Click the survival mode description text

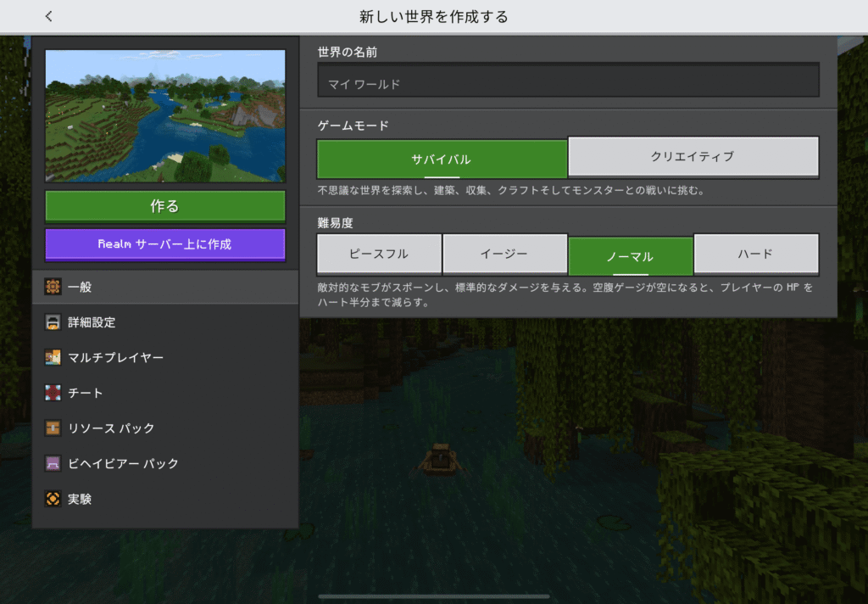511,191
